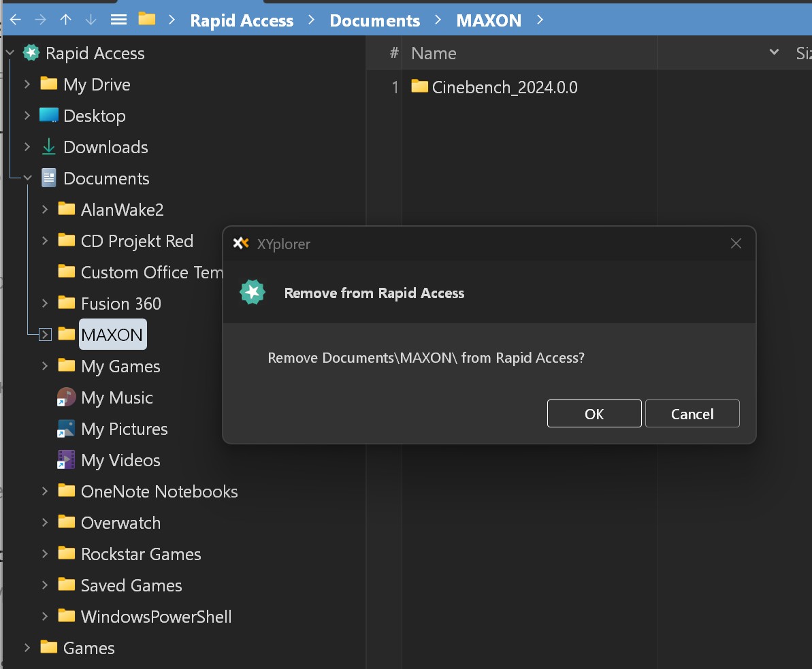Select the Overwatch folder in the tree
Image resolution: width=812 pixels, height=669 pixels.
click(x=120, y=523)
